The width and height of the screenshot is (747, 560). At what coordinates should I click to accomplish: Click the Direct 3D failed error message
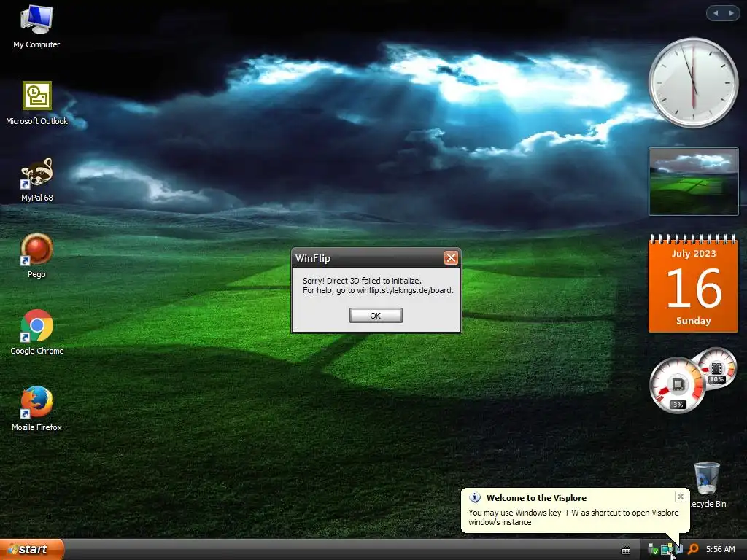[x=378, y=285]
